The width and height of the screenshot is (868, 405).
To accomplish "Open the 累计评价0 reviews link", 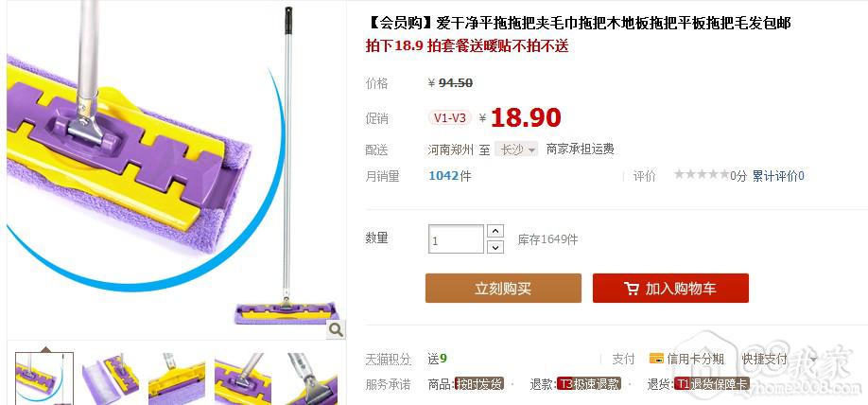I will [778, 176].
